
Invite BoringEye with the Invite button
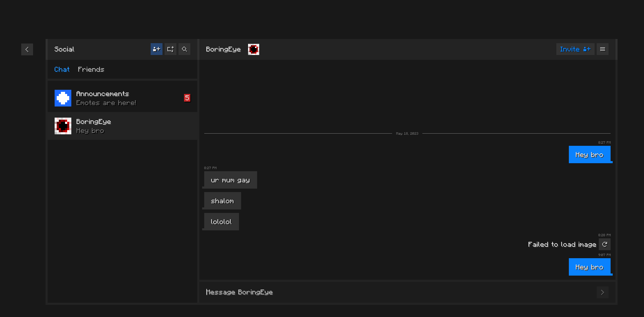click(575, 49)
